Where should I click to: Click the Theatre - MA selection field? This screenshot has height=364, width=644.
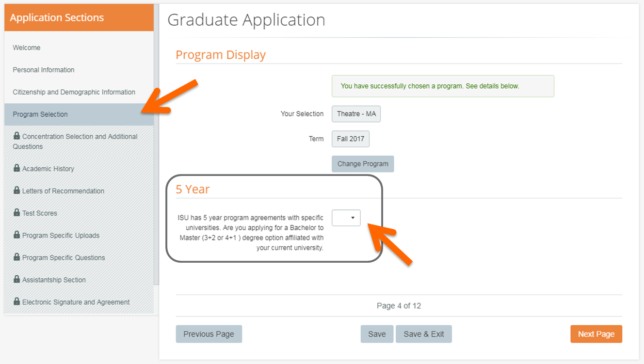pyautogui.click(x=356, y=114)
